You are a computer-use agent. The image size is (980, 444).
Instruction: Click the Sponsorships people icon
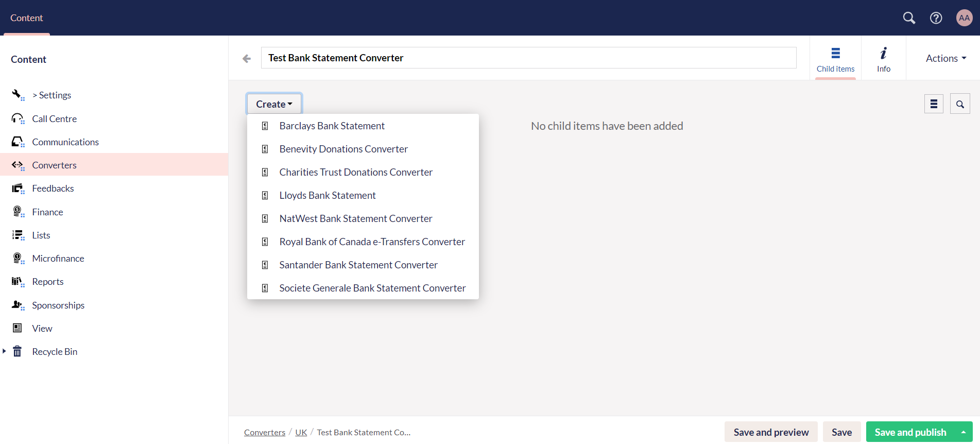coord(18,305)
